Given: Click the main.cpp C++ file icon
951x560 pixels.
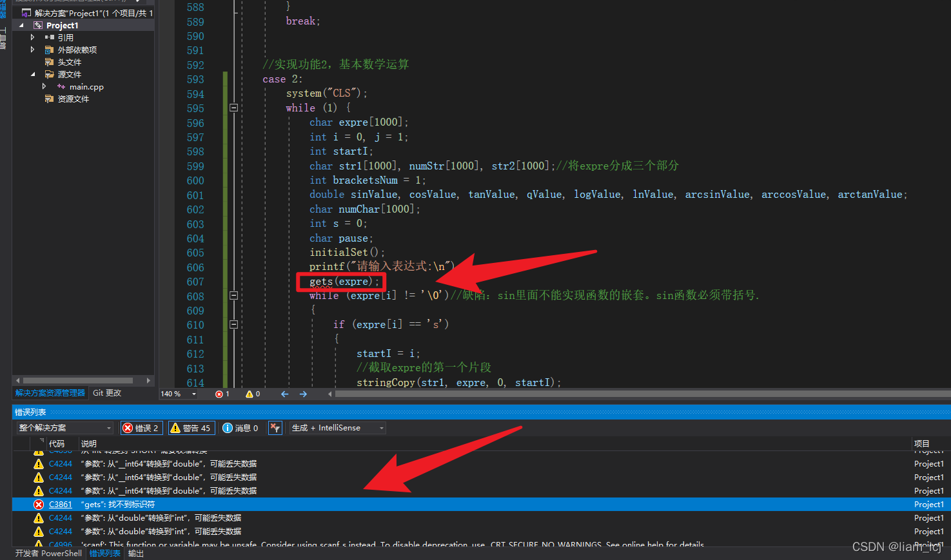Looking at the screenshot, I should (61, 86).
